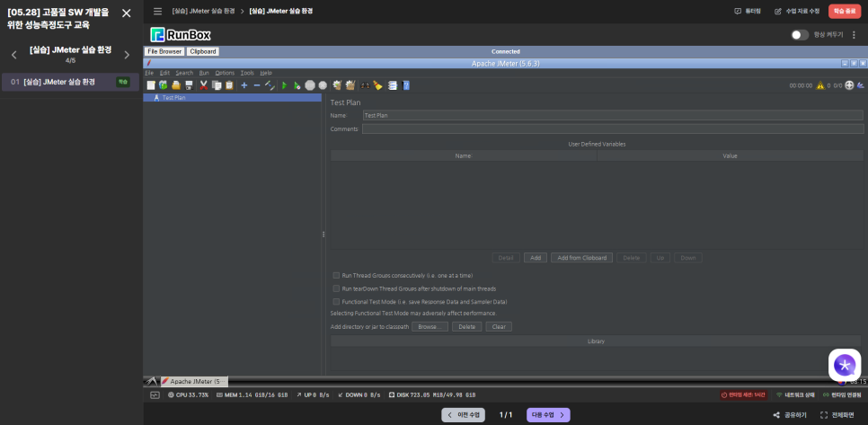Click the New test plan toolbar icon
The width and height of the screenshot is (868, 425).
pyautogui.click(x=151, y=85)
